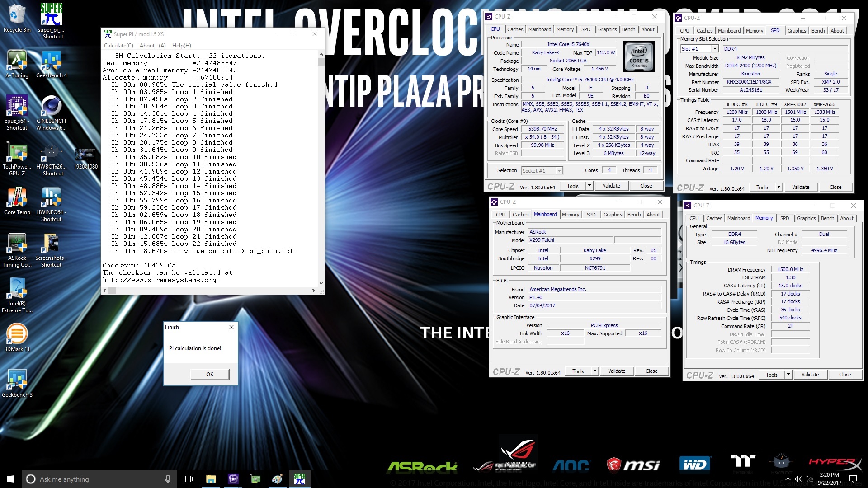Click the Super PI vertical scrollbar down arrow
Image resolution: width=868 pixels, height=488 pixels.
pyautogui.click(x=321, y=283)
